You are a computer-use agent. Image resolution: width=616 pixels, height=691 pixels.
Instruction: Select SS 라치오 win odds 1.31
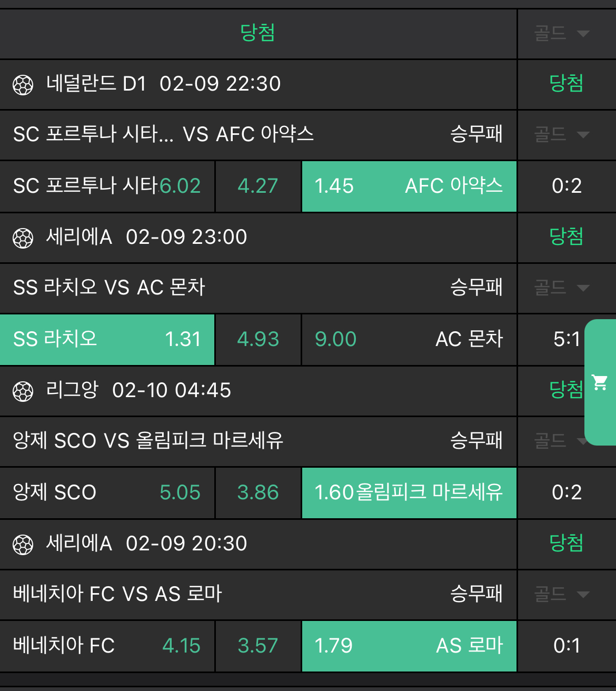coord(107,340)
